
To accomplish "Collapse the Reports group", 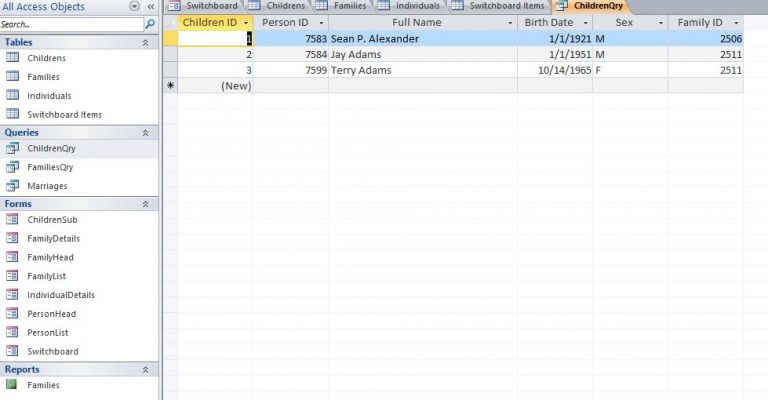I will pos(145,370).
